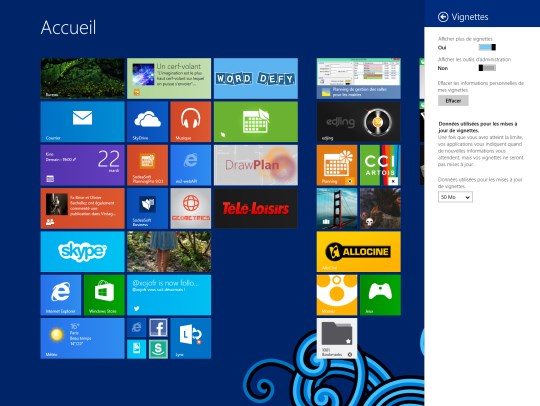Viewport: 540px width, 406px height.
Task: Open the 'Un cerf-volant' quote tile
Action: click(x=169, y=79)
